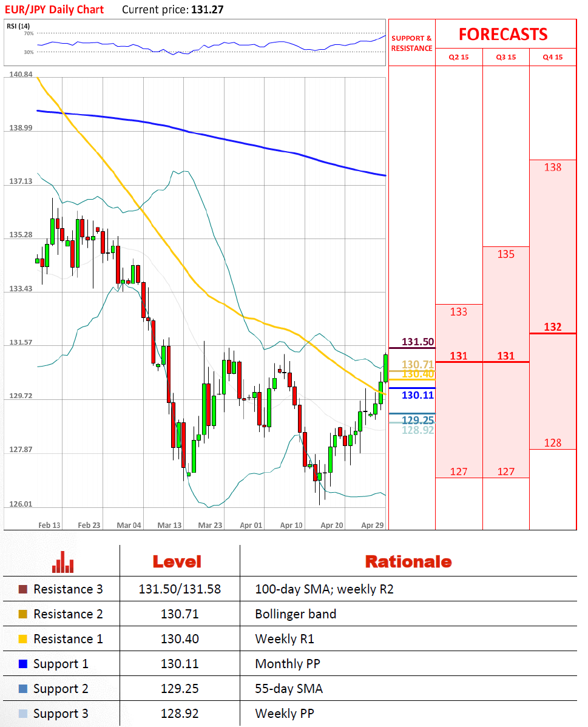Click the 140.84 price axis label

[x=21, y=74]
